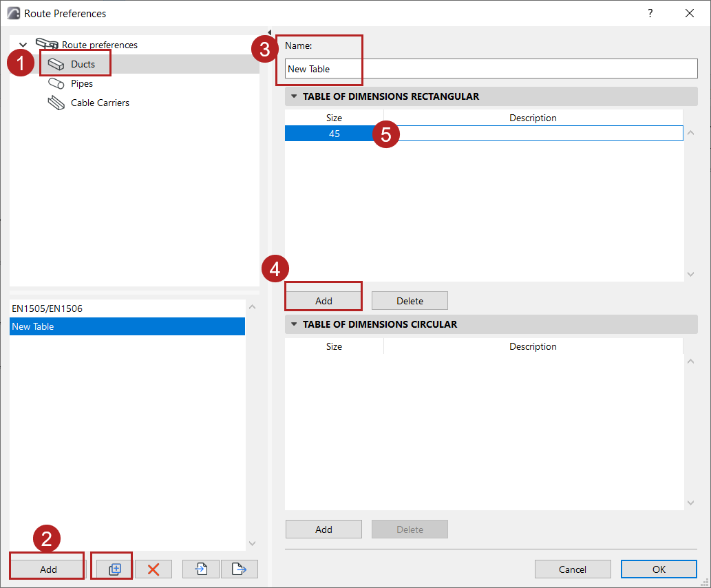Screen dimensions: 711x588
Task: Click the circular table Description column header
Action: click(x=533, y=346)
